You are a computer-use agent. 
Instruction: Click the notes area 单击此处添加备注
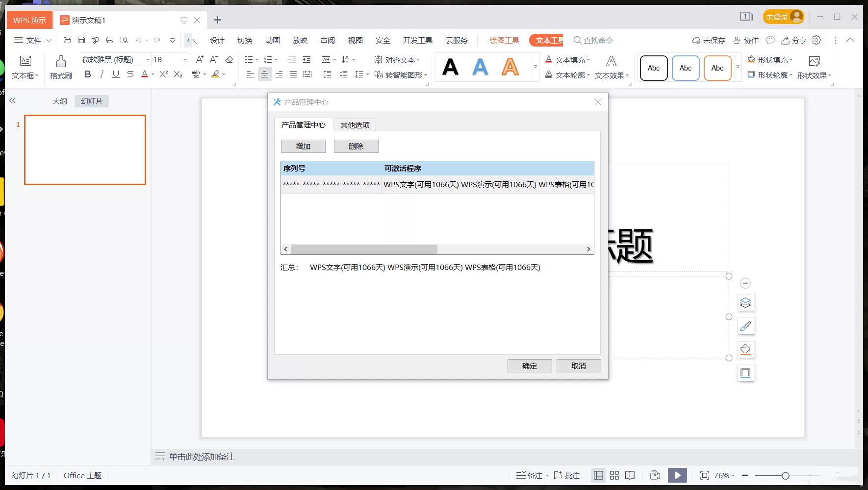[202, 457]
